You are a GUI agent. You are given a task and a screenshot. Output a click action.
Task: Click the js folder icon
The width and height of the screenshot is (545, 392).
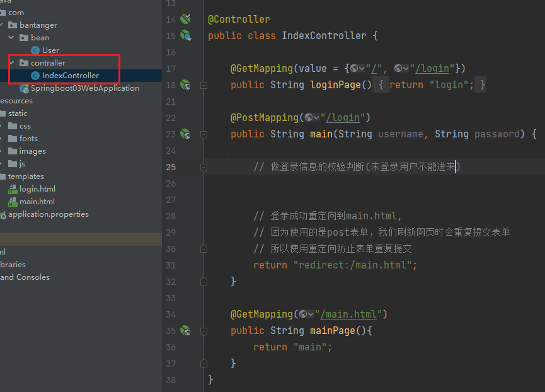point(13,164)
